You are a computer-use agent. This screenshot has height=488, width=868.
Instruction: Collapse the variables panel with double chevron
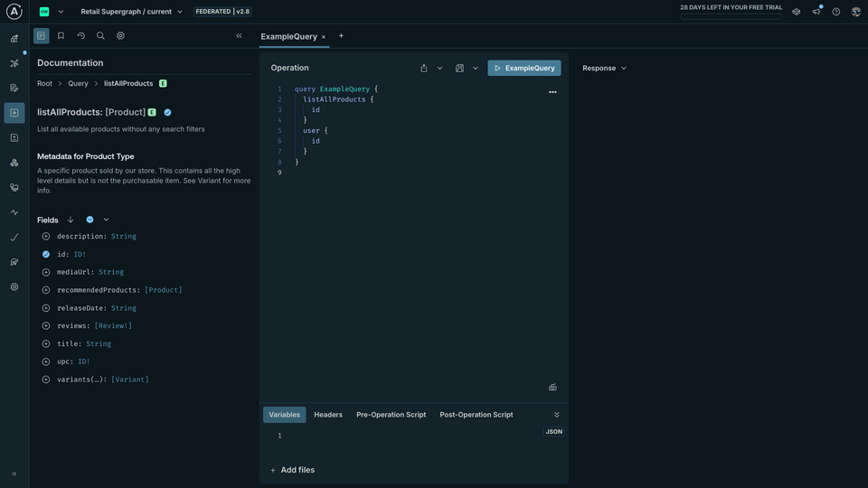[x=557, y=415]
